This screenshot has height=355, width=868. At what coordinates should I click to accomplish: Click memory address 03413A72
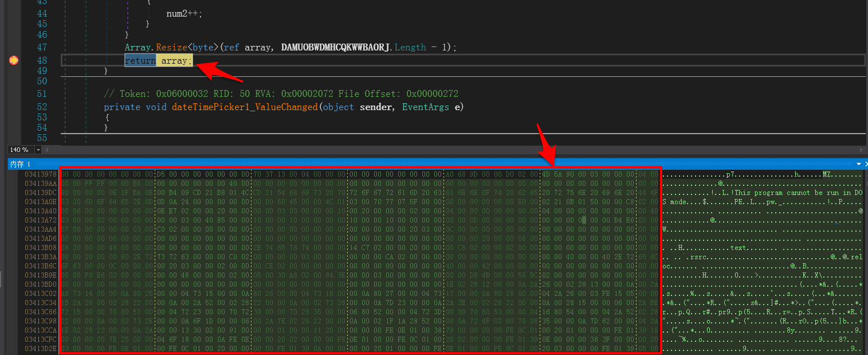point(41,220)
